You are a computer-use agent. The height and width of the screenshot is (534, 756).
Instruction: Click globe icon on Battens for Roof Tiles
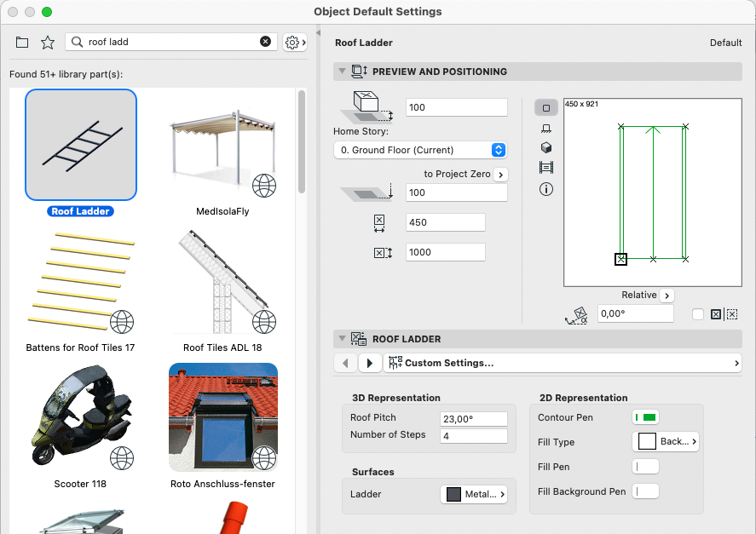click(122, 322)
